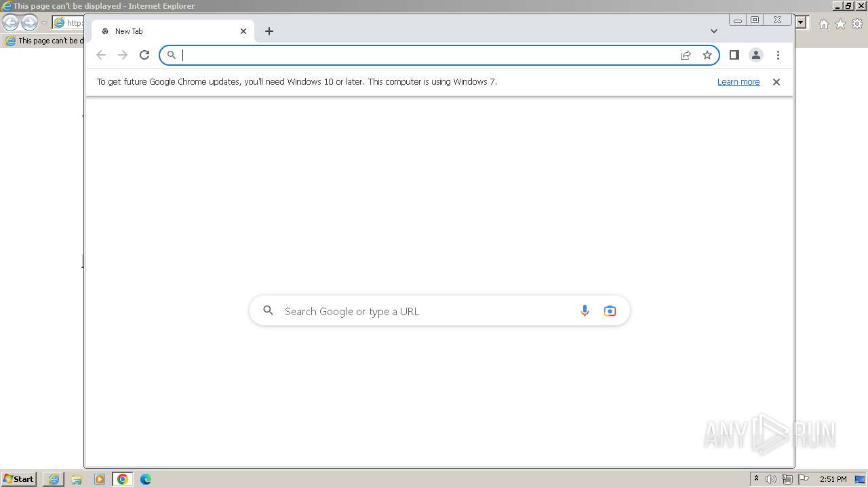This screenshot has width=868, height=488.
Task: Expand the Internet Explorer address bar dropdown
Action: [801, 23]
